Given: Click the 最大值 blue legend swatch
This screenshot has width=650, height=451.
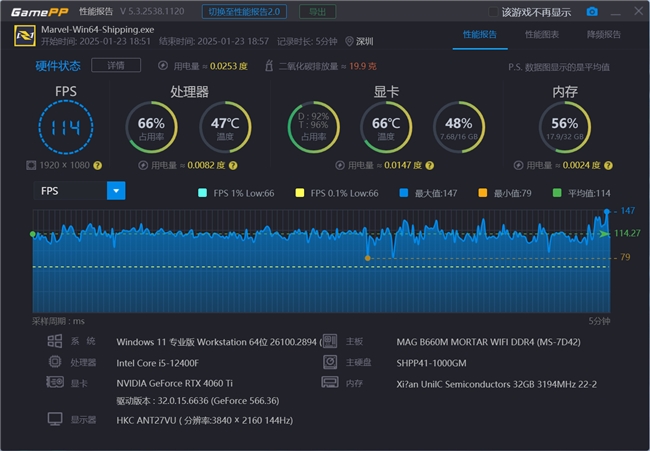Looking at the screenshot, I should pos(403,193).
